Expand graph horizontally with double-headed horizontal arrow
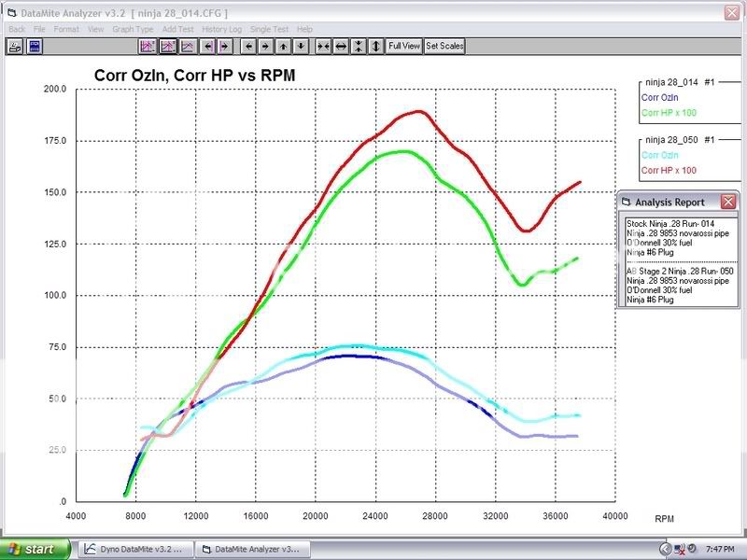The image size is (747, 560). coord(341,45)
